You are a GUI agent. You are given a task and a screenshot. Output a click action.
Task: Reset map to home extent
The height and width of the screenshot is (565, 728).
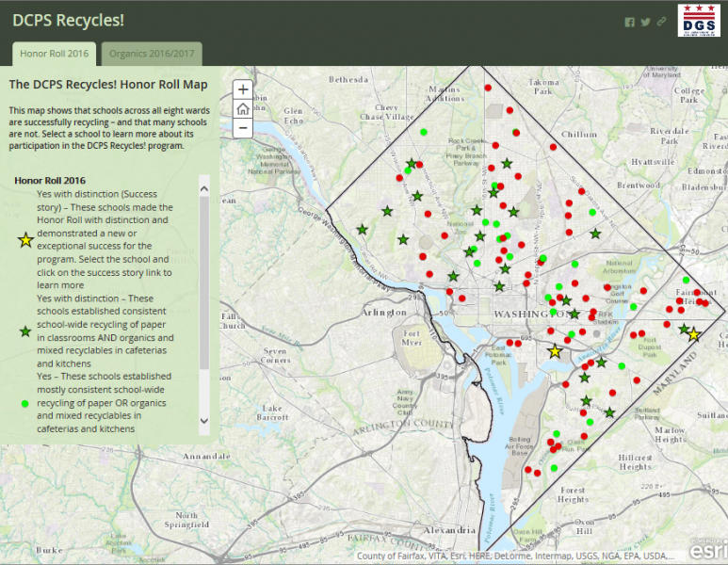point(243,109)
